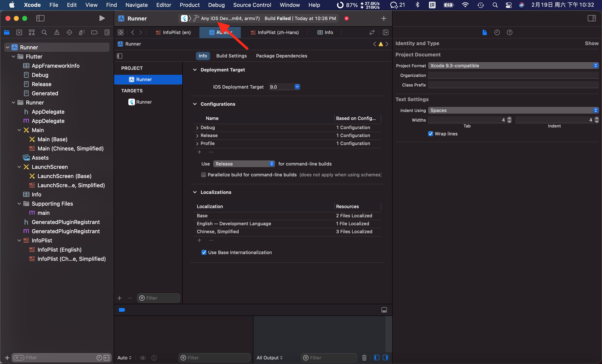Click the Run (play) button in toolbar

click(x=102, y=18)
